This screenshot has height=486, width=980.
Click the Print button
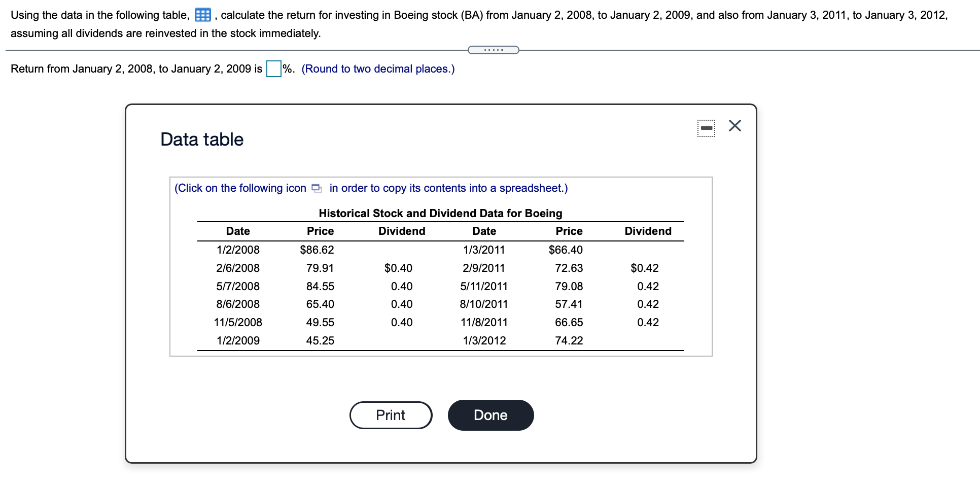click(391, 415)
